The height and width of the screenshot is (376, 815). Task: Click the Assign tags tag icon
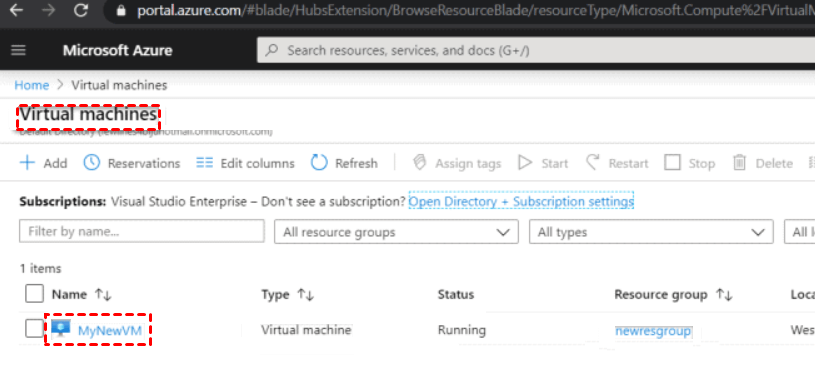[419, 163]
